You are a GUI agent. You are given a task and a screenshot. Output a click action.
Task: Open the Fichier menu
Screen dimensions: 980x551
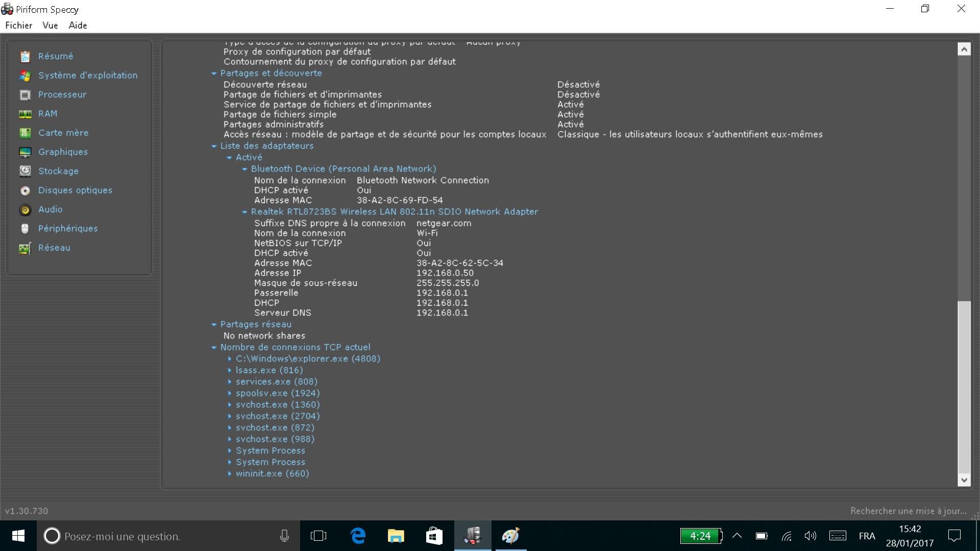click(x=19, y=26)
